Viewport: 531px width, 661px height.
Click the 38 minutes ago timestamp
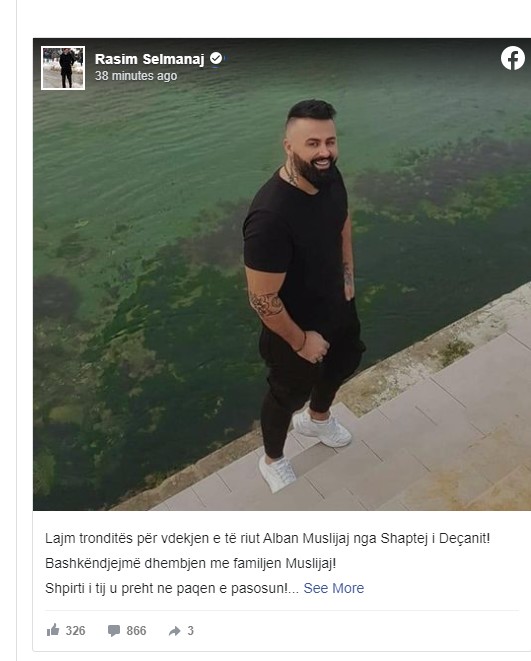click(136, 76)
